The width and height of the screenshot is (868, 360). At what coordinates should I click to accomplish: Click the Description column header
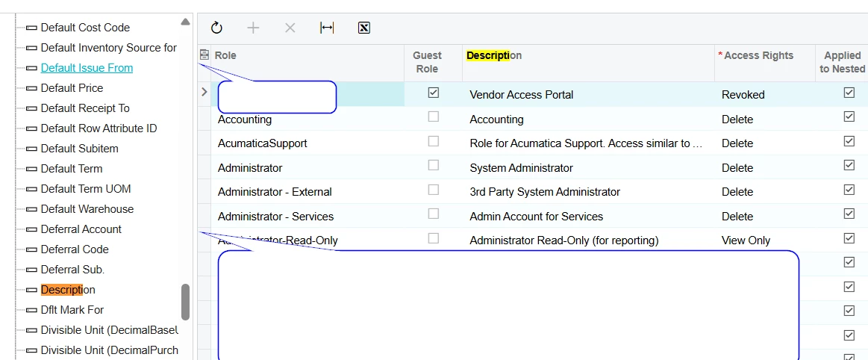[x=494, y=55]
